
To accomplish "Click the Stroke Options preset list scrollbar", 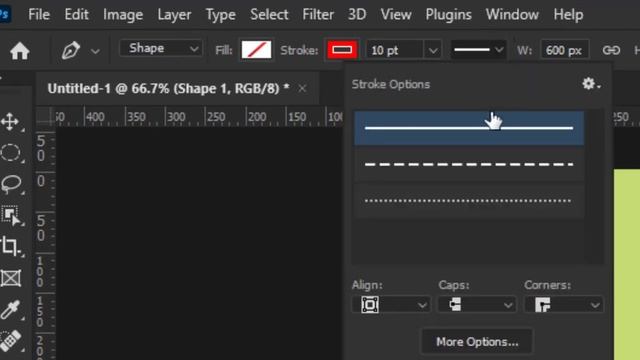I will coord(594,186).
